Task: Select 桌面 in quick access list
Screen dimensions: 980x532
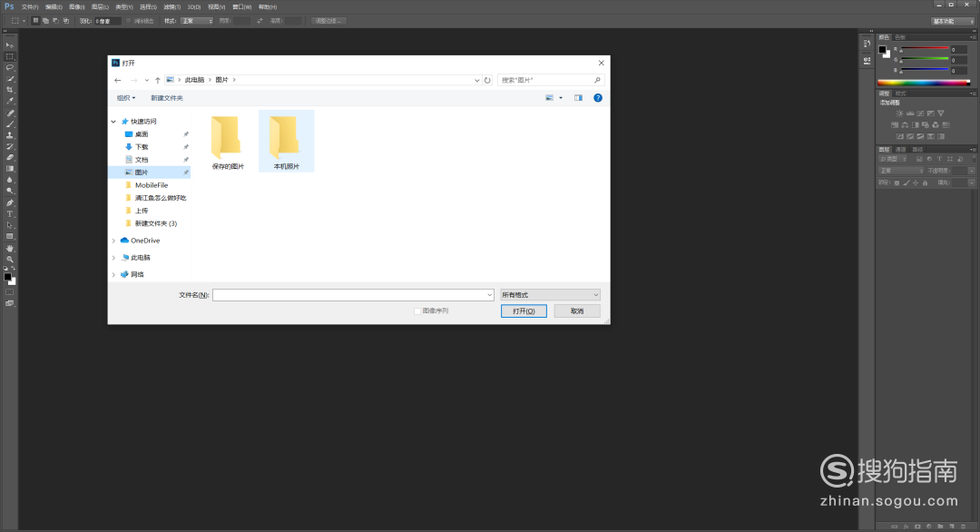Action: click(142, 134)
